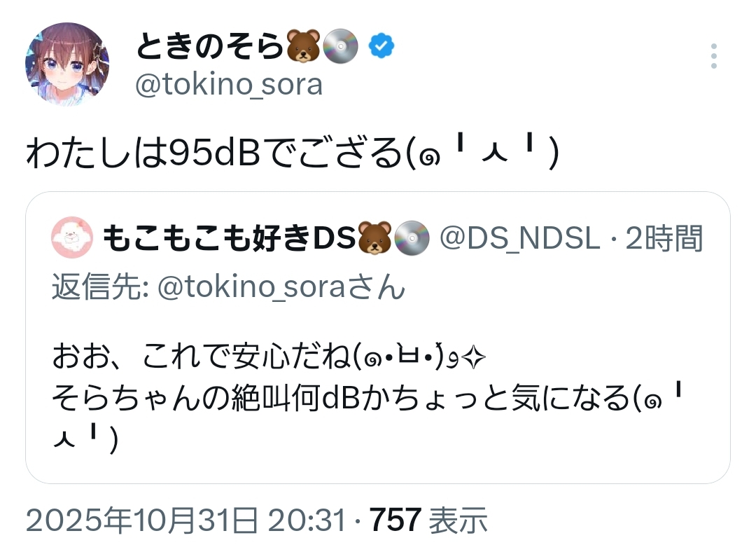Image resolution: width=756 pixels, height=545 pixels.
Task: Click the 2025年10月31日 20:31 post date
Action: point(185,520)
